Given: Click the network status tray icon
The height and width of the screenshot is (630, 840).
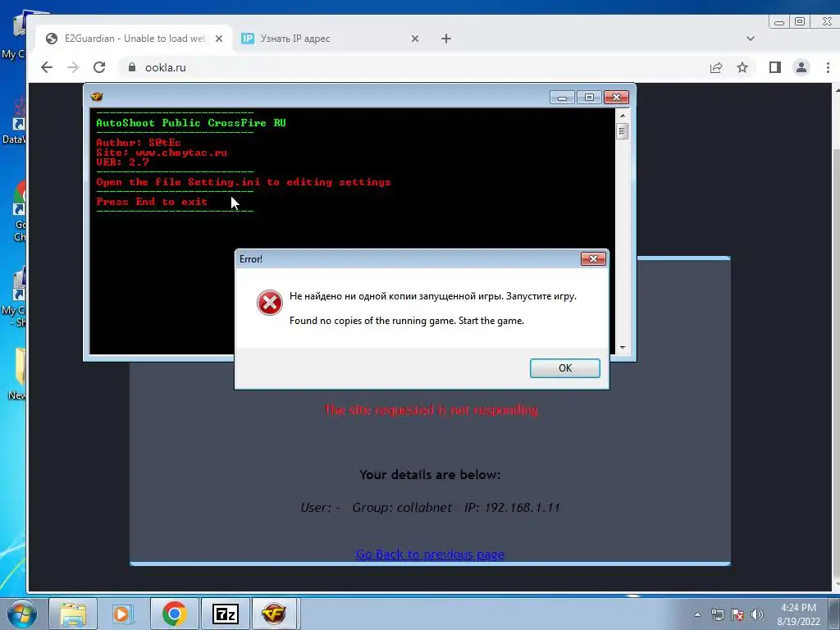Looking at the screenshot, I should (717, 614).
